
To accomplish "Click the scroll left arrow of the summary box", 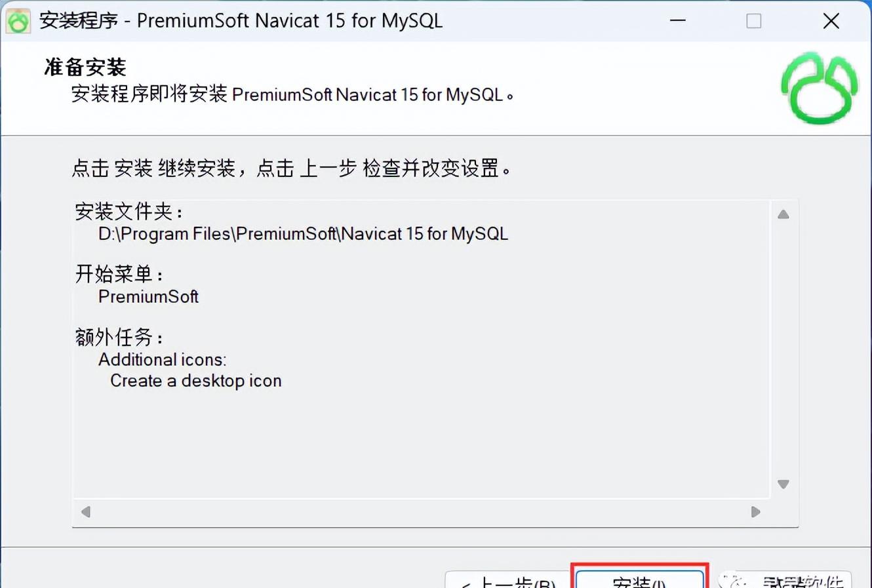I will 86,512.
